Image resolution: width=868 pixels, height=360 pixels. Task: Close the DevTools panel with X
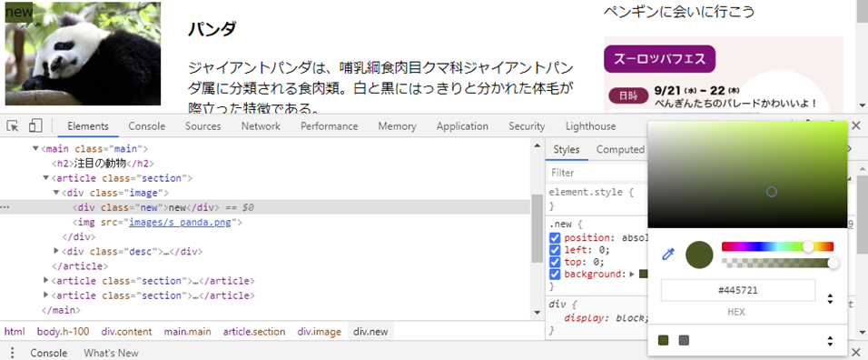[x=856, y=125]
